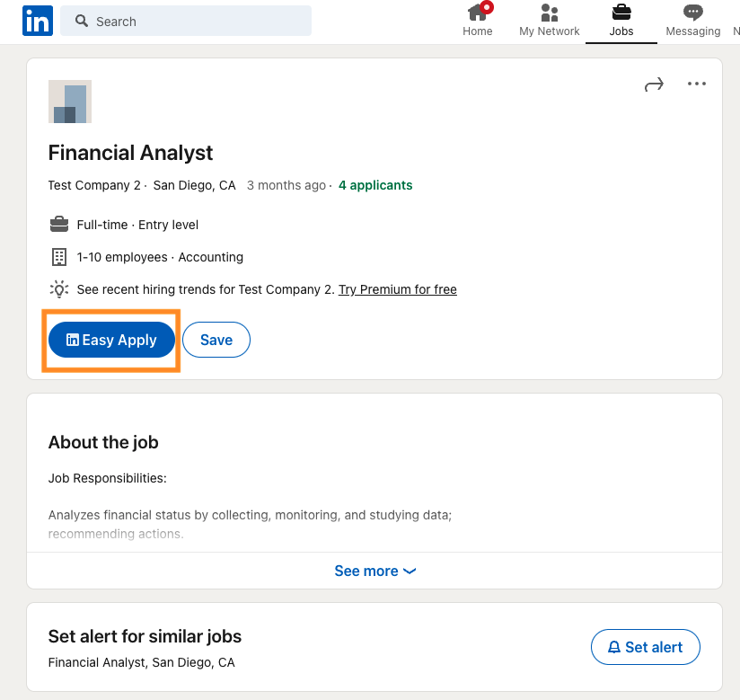The image size is (740, 700).
Task: Click the Test Company 2 logo
Action: pos(70,102)
